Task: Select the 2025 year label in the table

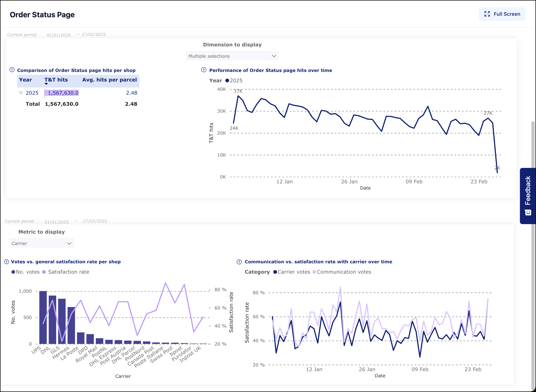Action: 32,93
